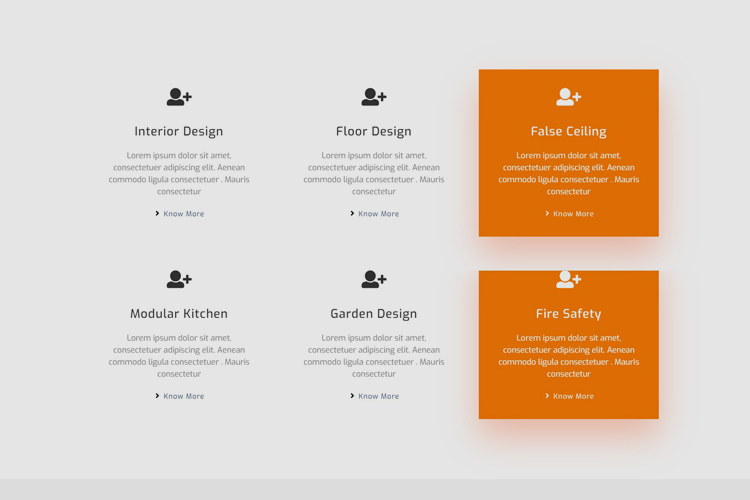Viewport: 750px width, 500px height.
Task: Open Know More under Interior Design
Action: (183, 214)
